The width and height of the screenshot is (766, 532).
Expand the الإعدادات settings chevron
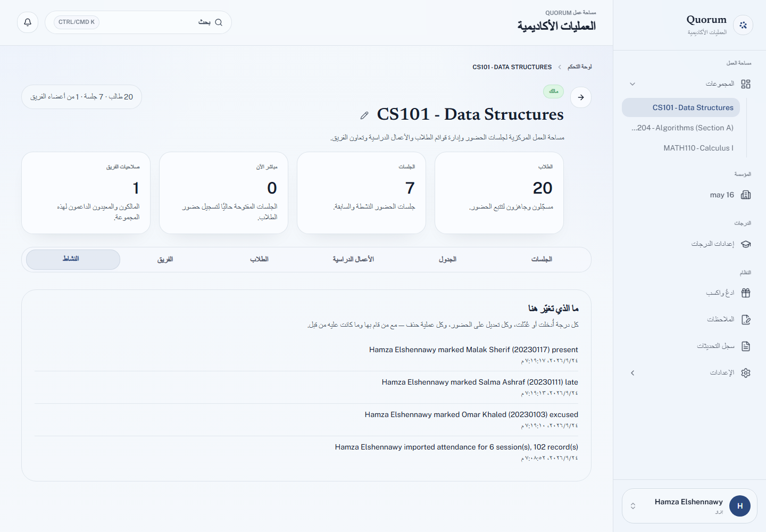click(632, 373)
